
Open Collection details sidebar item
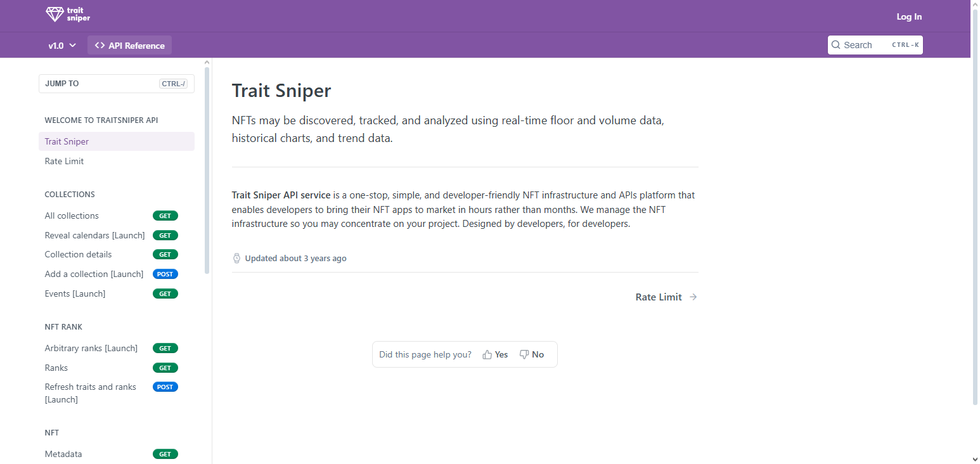pos(78,255)
